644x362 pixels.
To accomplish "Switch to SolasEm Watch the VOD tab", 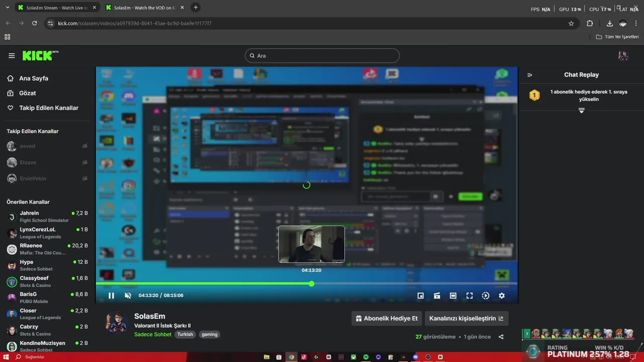I will pos(145,8).
